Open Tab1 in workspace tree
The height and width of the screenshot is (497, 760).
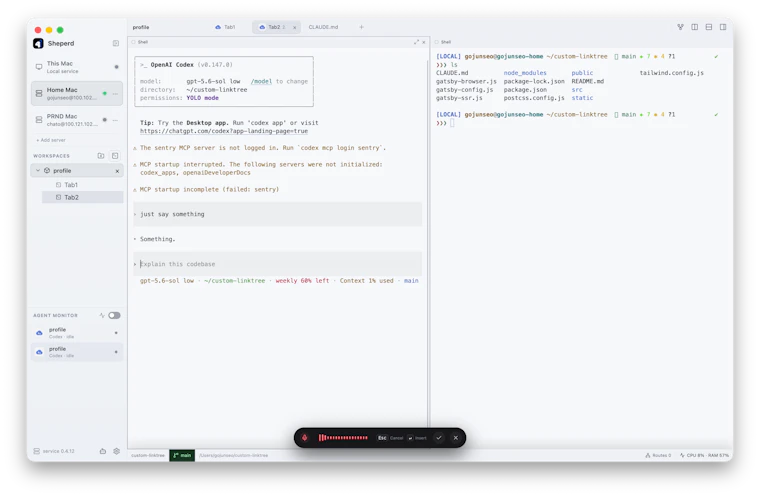82,185
